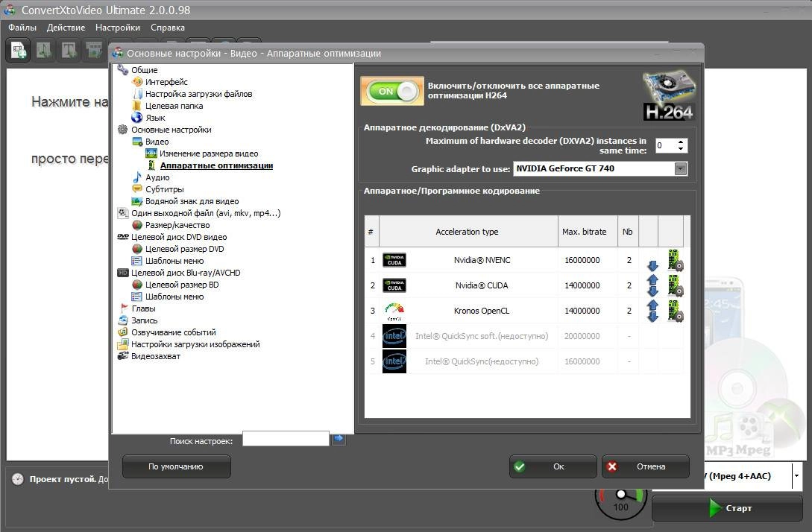The width and height of the screenshot is (812, 532).
Task: Select Основные настройки tree item
Action: 171,130
